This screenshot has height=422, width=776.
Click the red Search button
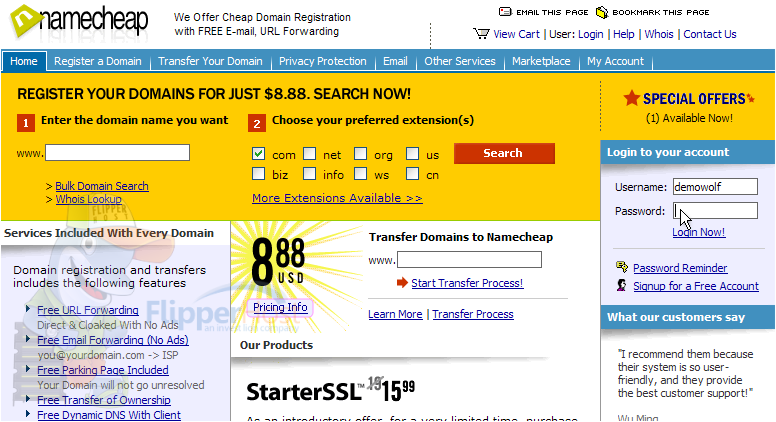[504, 153]
